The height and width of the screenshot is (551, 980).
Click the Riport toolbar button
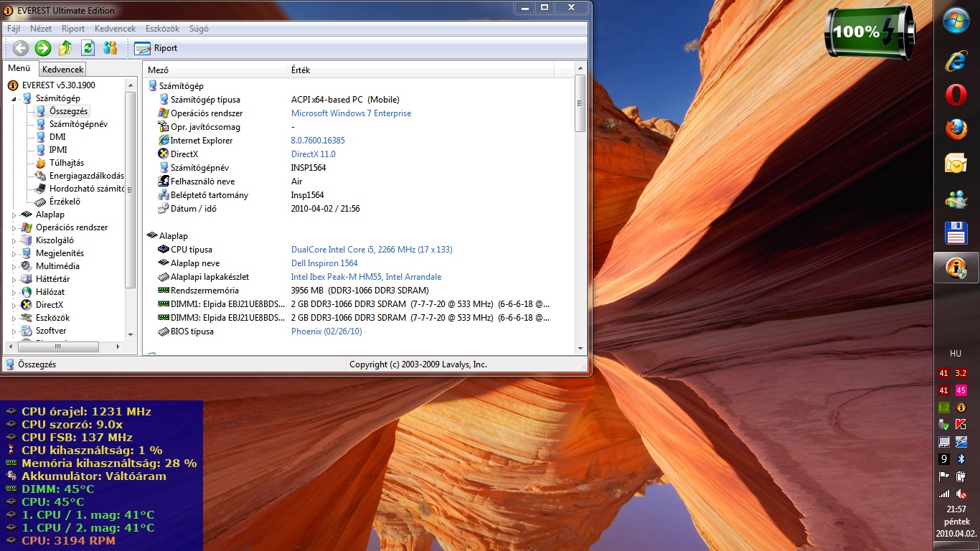(x=156, y=48)
